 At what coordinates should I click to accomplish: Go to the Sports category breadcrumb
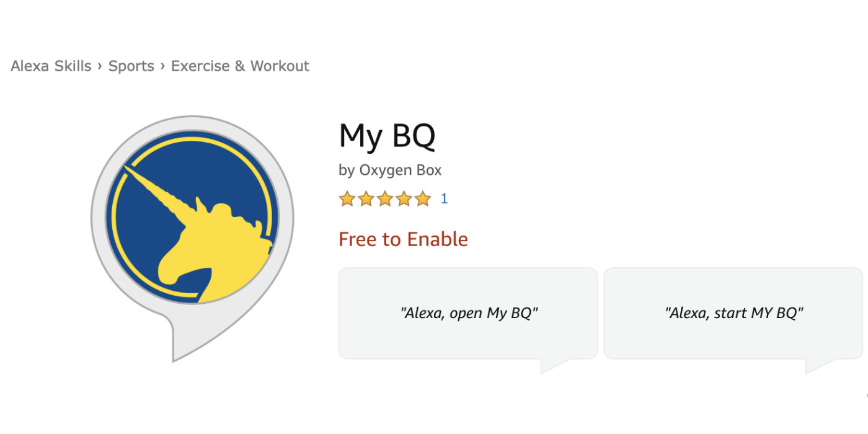131,66
